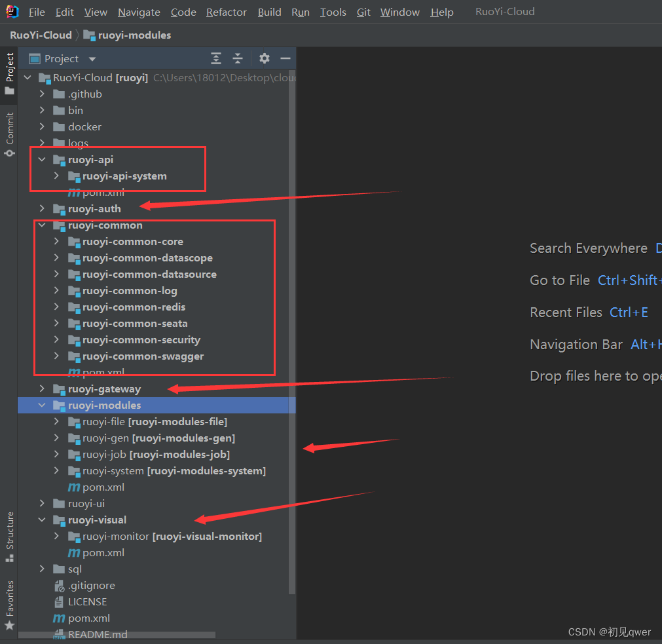Collapse the ruoyi-common module

click(42, 225)
